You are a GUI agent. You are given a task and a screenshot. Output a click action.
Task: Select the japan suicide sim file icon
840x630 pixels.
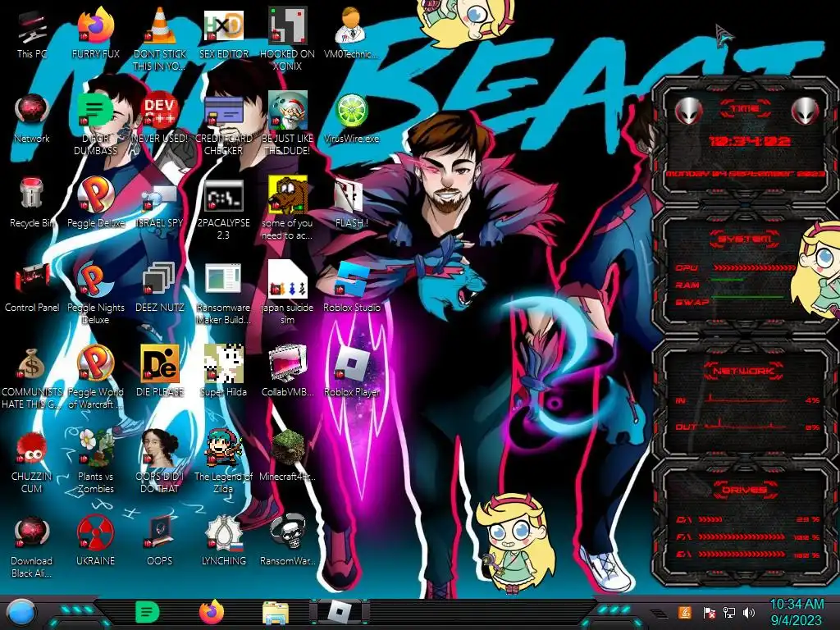(x=287, y=294)
